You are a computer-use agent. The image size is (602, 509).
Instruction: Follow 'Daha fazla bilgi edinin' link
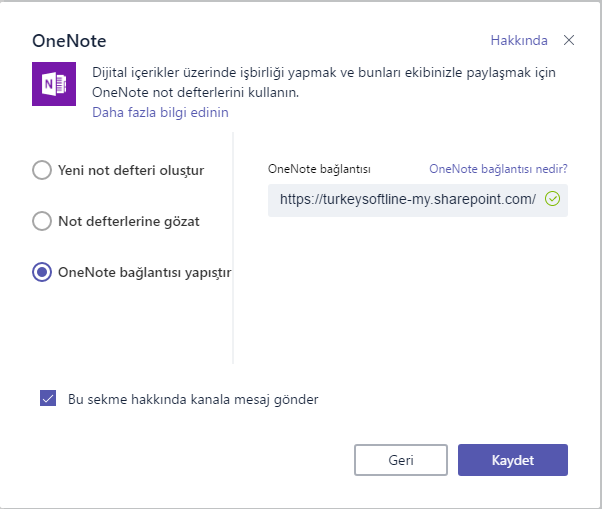coord(160,112)
